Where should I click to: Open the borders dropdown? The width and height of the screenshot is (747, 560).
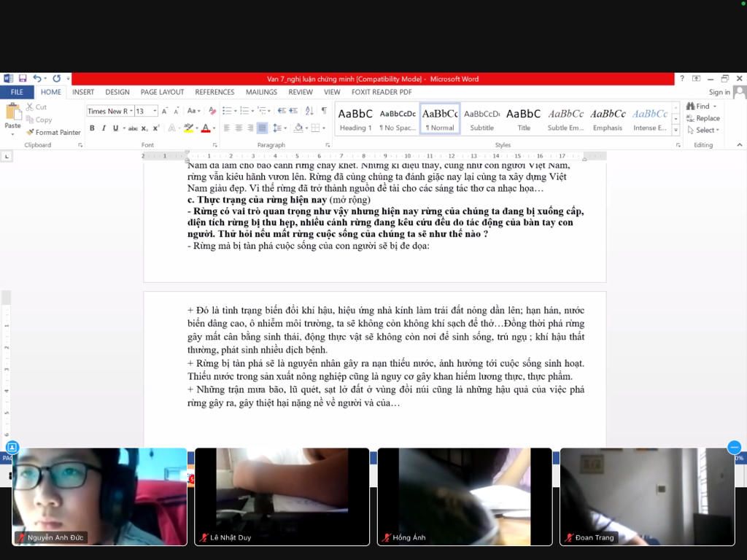click(324, 128)
